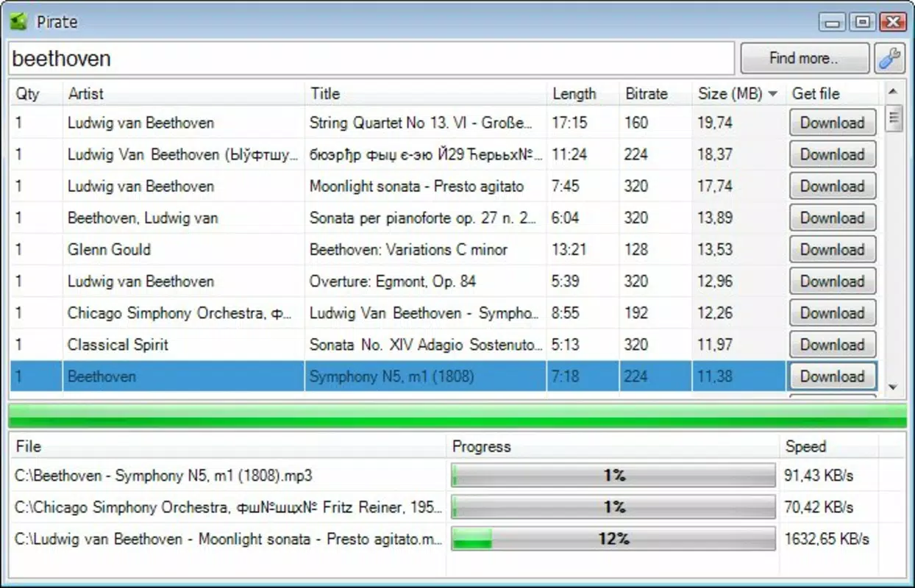915x588 pixels.
Task: Sort results by Title column header
Action: tap(426, 93)
